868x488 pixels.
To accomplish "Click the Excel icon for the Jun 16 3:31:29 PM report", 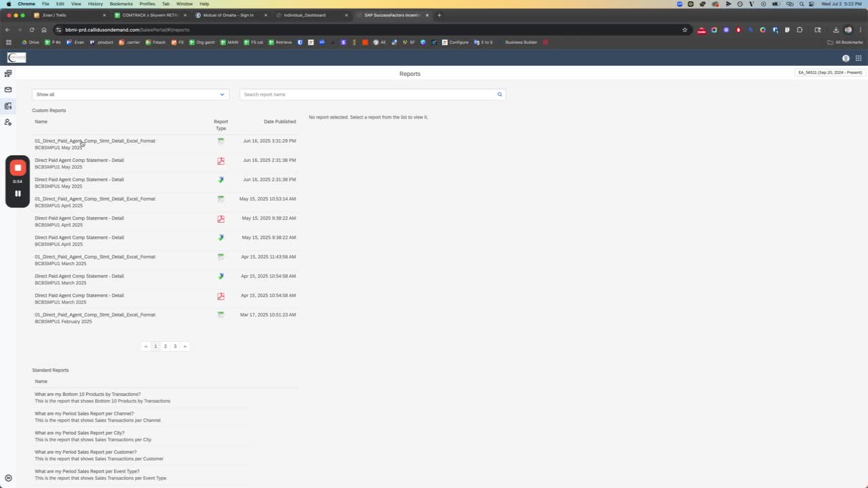I will click(220, 141).
